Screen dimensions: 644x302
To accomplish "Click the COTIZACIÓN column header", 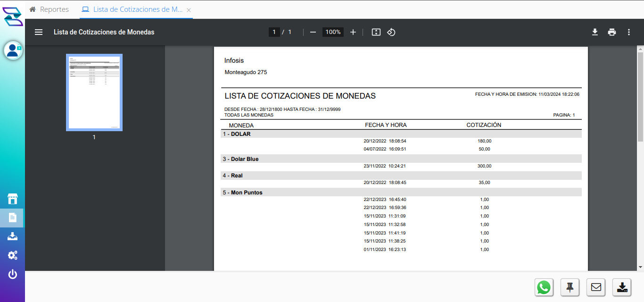I will point(484,125).
